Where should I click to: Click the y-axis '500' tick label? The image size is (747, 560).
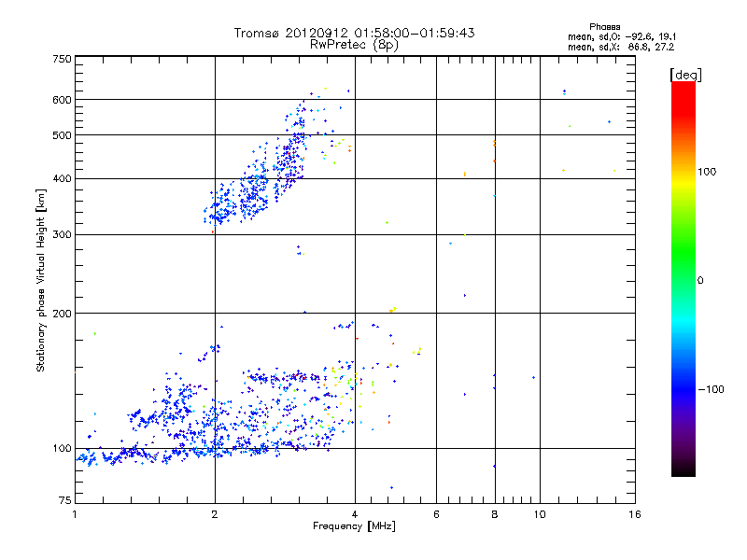(62, 135)
